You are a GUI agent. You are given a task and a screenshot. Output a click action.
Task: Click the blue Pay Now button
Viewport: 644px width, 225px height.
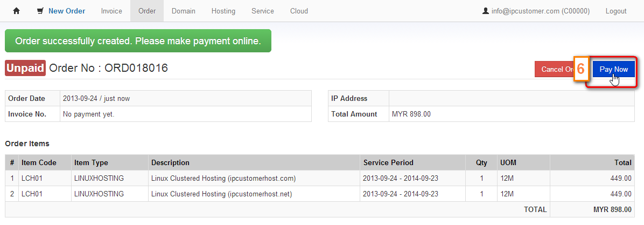[x=614, y=70]
